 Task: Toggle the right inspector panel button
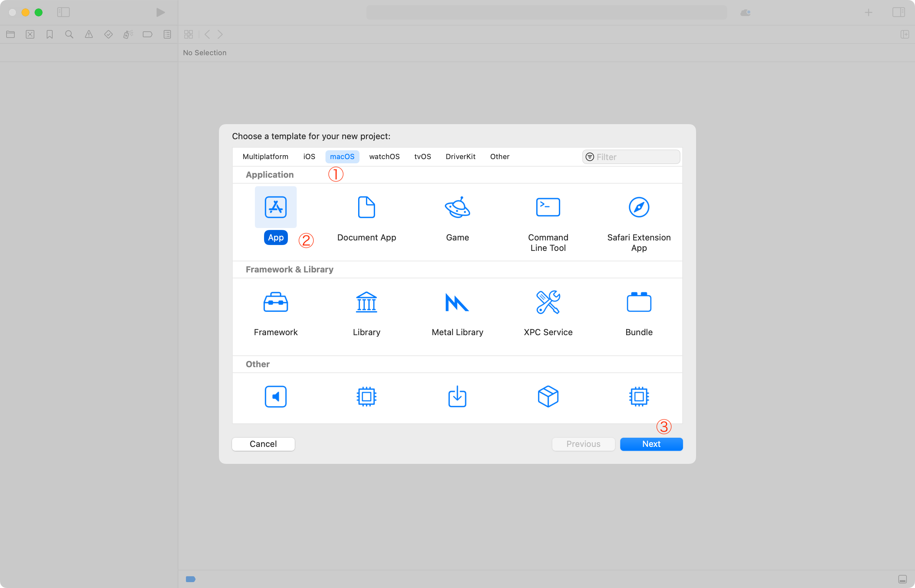pyautogui.click(x=898, y=12)
